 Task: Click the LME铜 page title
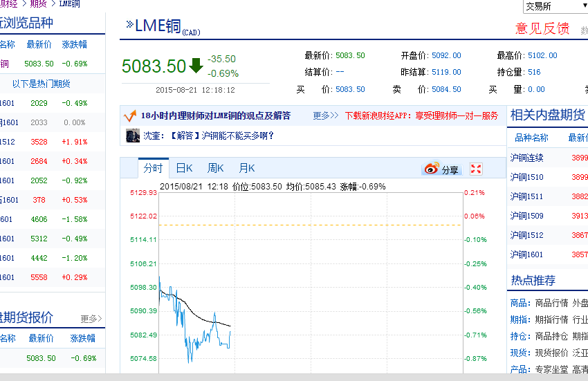point(158,26)
